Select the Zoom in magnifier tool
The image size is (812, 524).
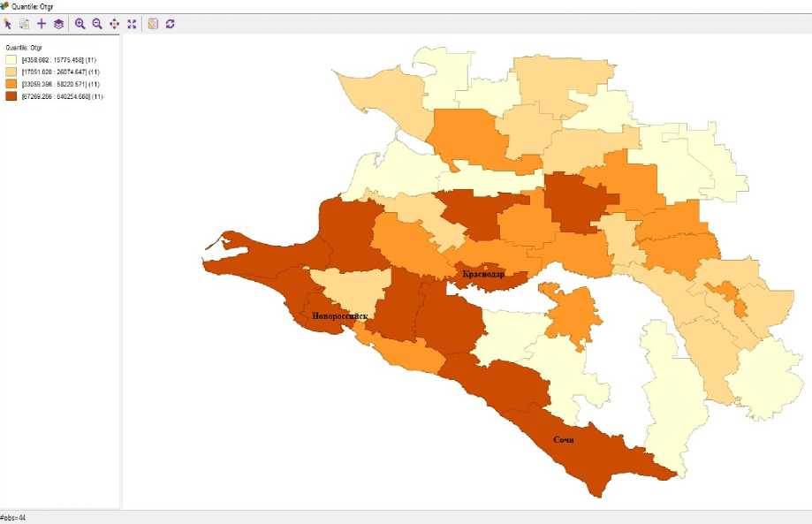coord(80,24)
